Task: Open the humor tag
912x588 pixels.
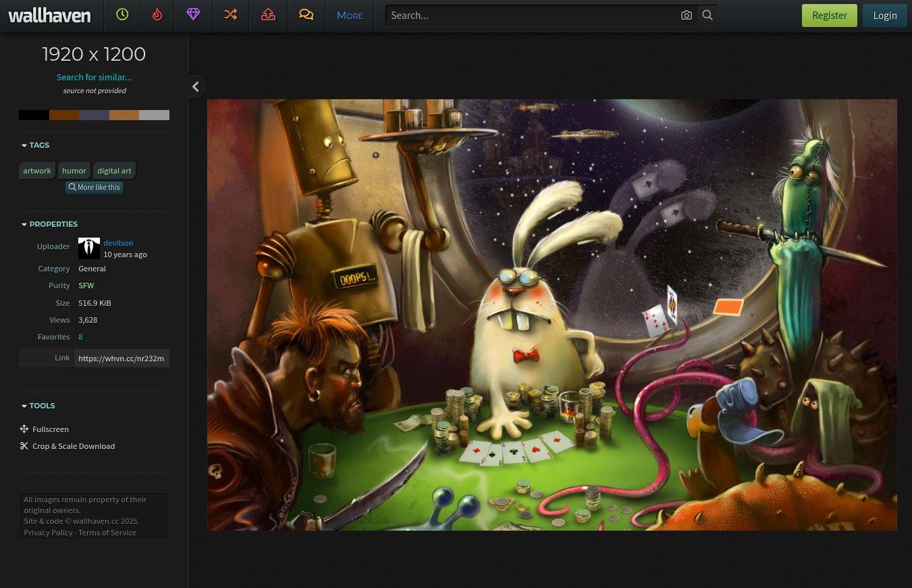Action: [74, 171]
